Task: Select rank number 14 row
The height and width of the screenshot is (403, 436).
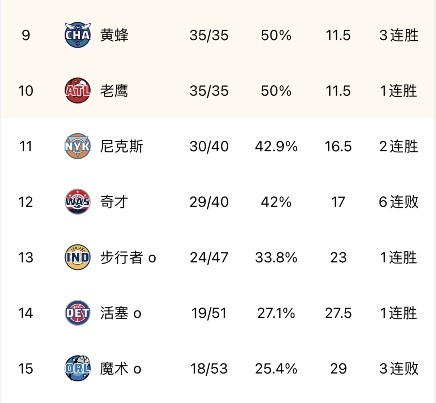Action: click(218, 313)
